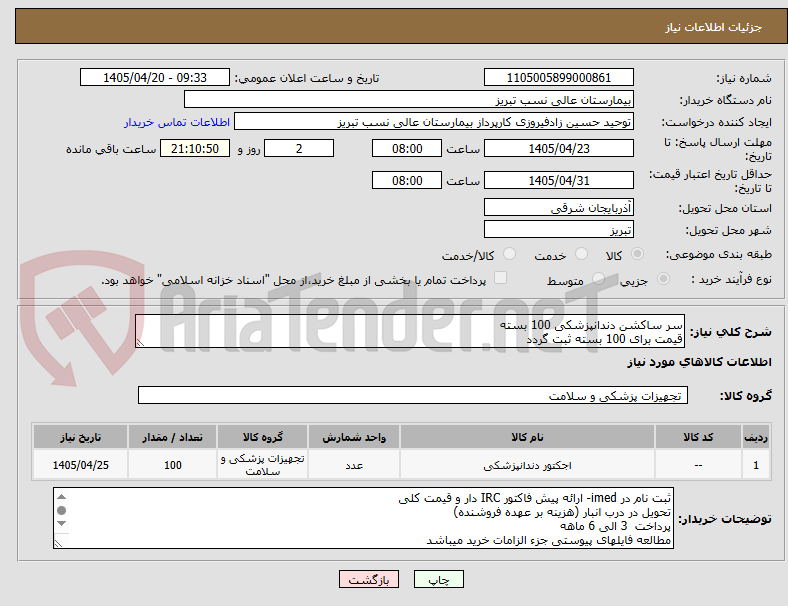Toggle the اسناد خزانه اسلامی payment checkbox

point(501,278)
